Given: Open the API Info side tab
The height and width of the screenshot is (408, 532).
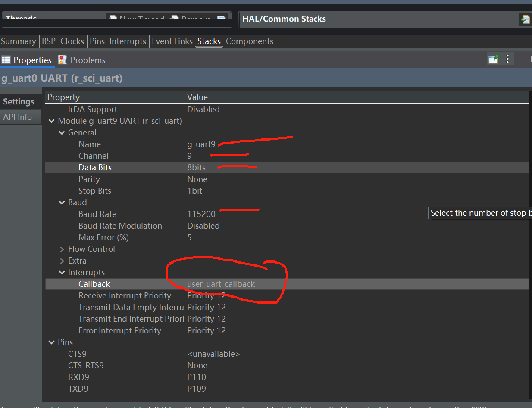Looking at the screenshot, I should pos(18,117).
